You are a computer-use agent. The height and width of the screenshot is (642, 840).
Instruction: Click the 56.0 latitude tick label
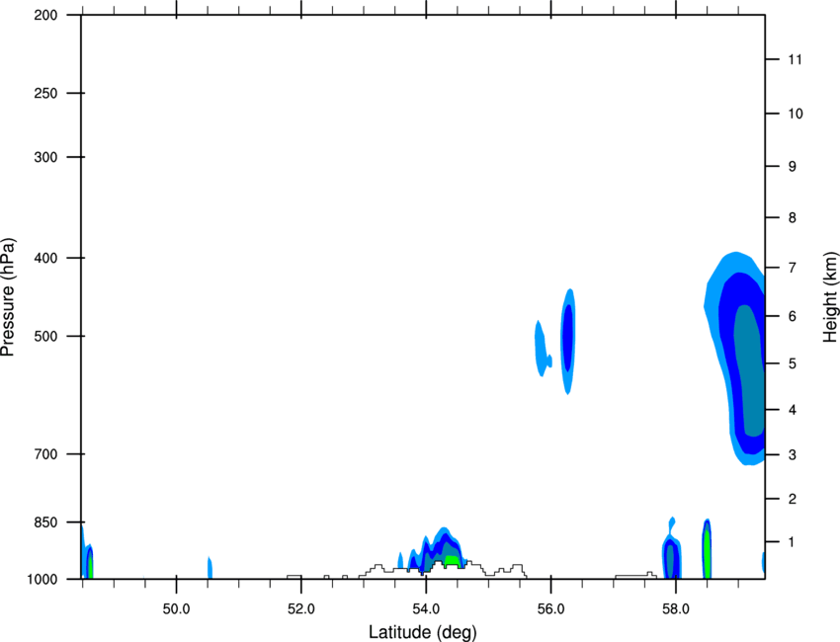coord(550,609)
